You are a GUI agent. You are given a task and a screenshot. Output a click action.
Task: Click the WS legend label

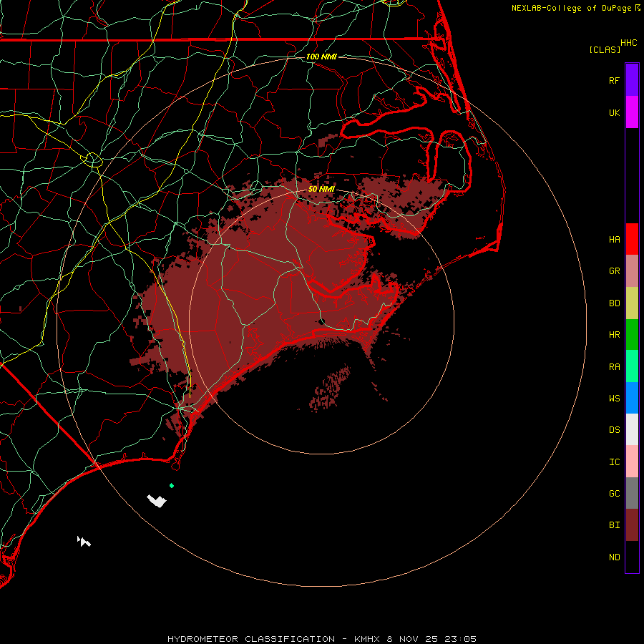tap(614, 399)
